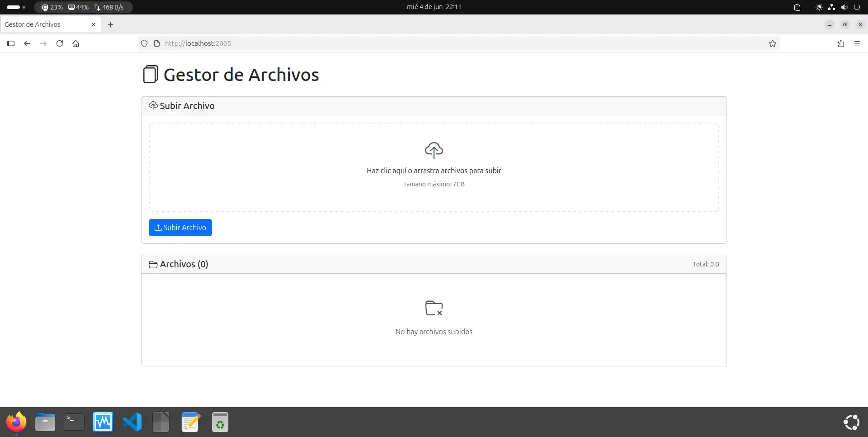Launch the system monitor app
Viewport: 868px width, 437px height.
coord(103,422)
